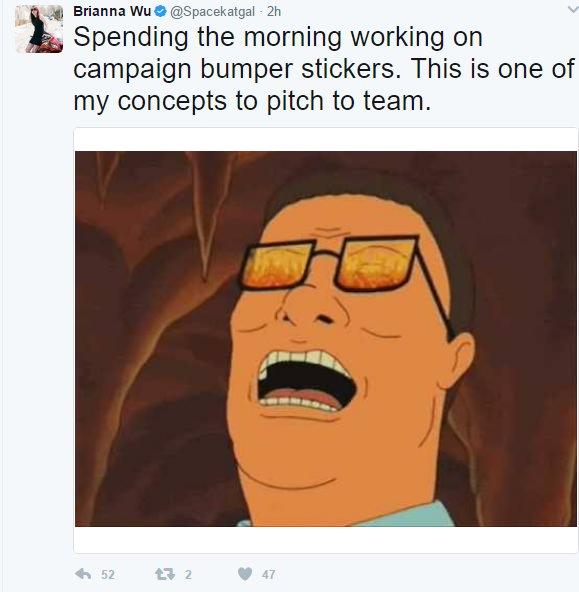Click the tweet line 'Spending the morning working on'

278,37
